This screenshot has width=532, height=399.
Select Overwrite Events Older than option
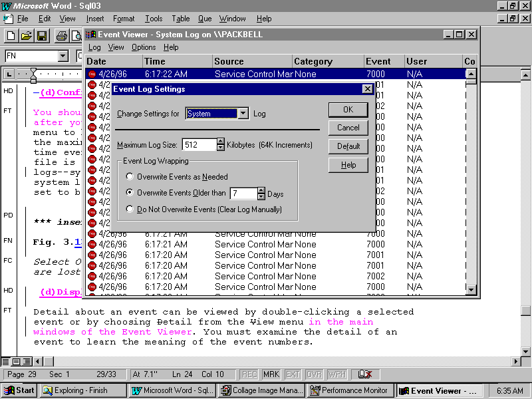(130, 194)
